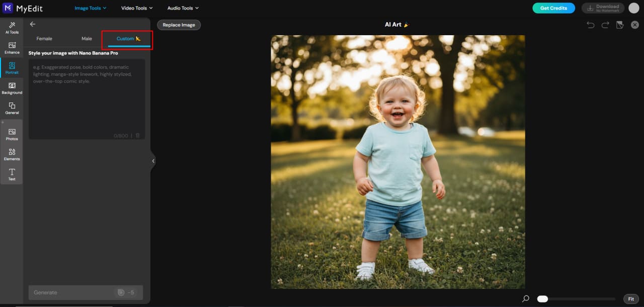Select the Enhance tool
The height and width of the screenshot is (307, 644).
[12, 48]
